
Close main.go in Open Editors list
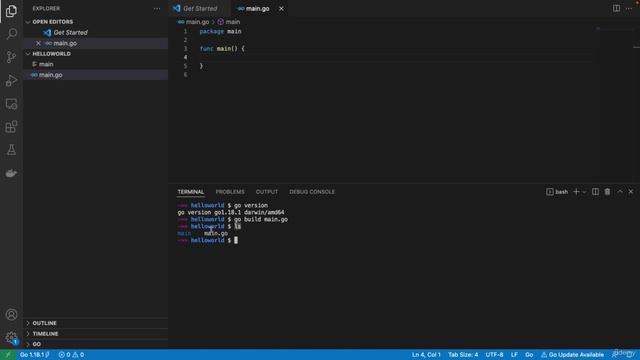tap(38, 43)
